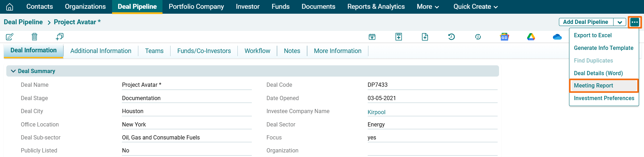Open the OneDrive cloud icon
644x157 pixels.
[557, 37]
